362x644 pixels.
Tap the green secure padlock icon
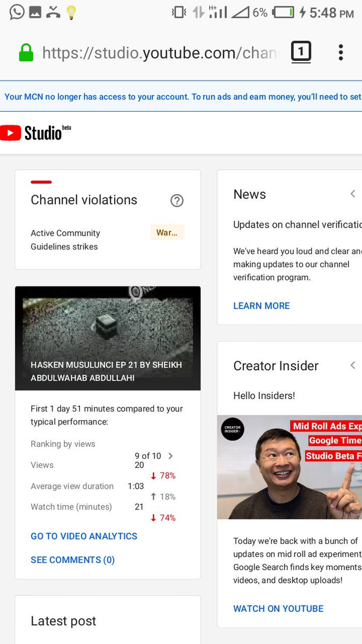pyautogui.click(x=26, y=53)
